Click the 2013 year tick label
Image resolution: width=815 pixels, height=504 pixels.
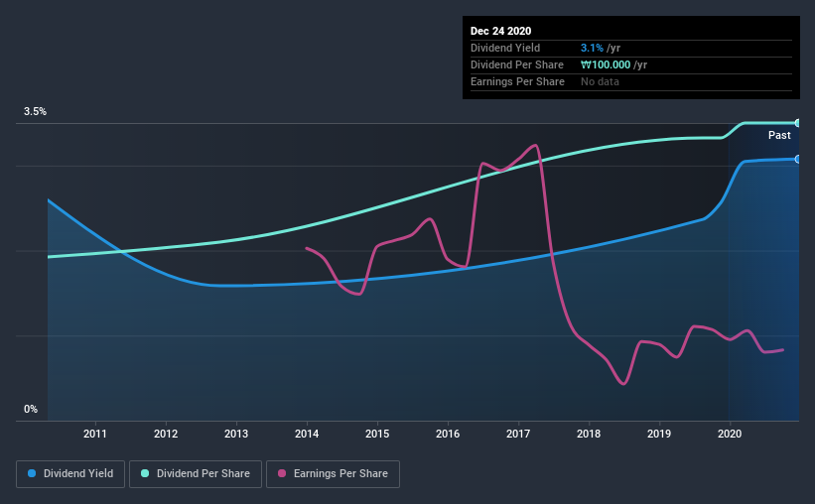coord(236,434)
